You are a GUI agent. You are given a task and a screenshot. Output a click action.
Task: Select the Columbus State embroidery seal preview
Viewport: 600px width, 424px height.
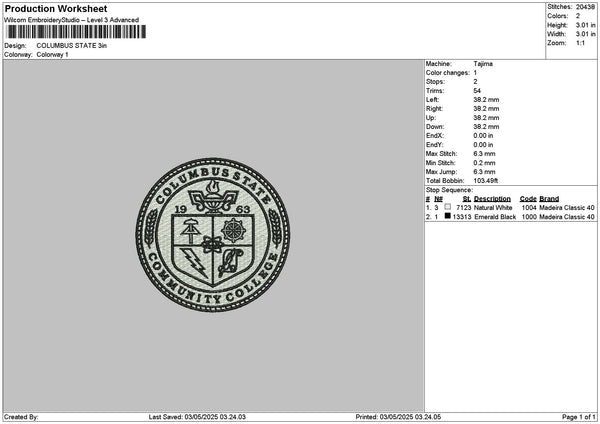213,235
